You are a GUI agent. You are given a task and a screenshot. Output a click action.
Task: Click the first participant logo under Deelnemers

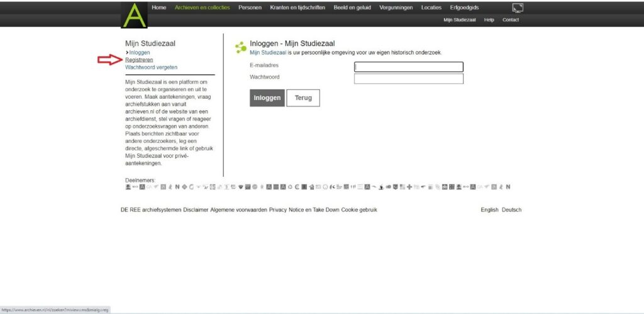coord(128,187)
